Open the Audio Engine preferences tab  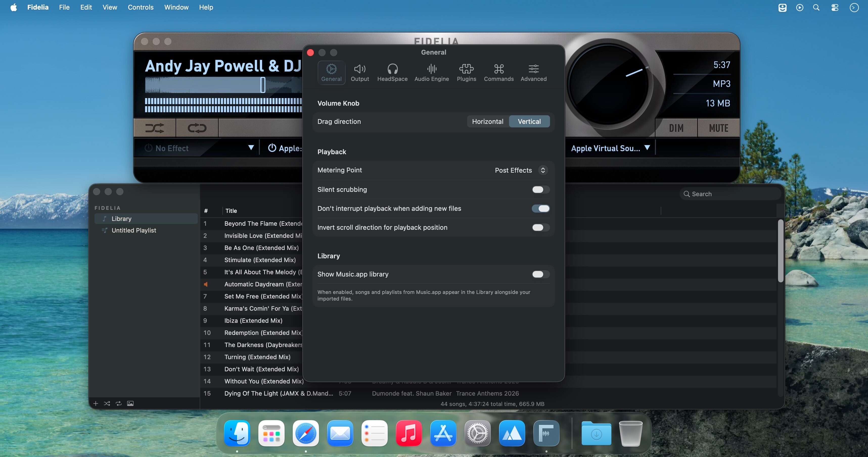pos(432,73)
